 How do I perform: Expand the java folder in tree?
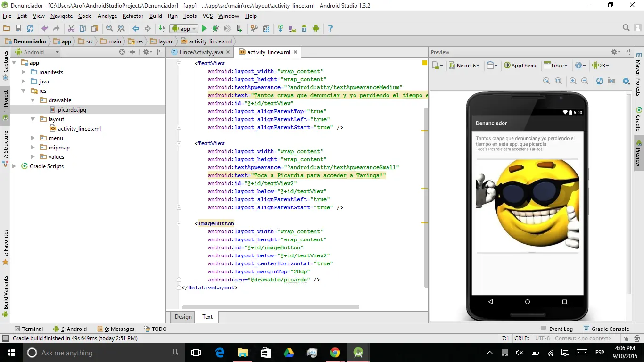click(24, 82)
